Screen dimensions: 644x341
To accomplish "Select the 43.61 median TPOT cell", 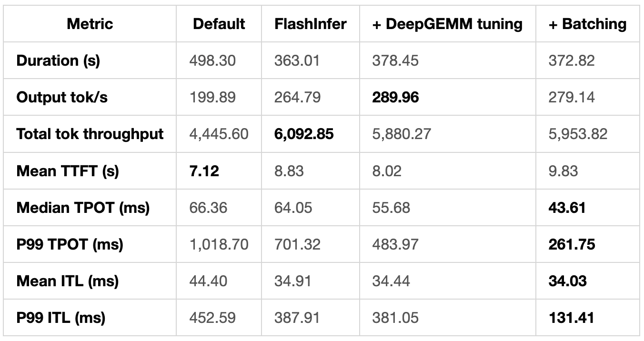I will pyautogui.click(x=567, y=208).
